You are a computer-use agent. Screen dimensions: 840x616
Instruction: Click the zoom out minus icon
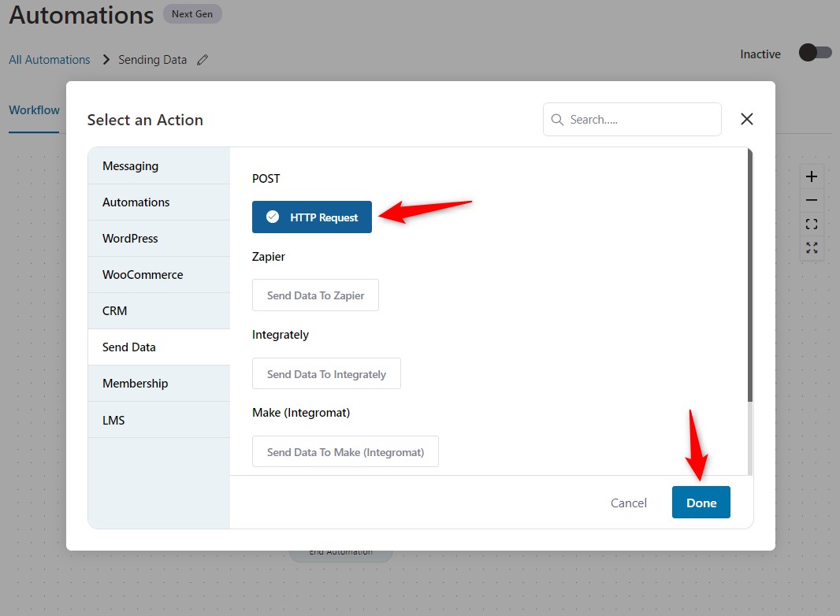coord(812,201)
